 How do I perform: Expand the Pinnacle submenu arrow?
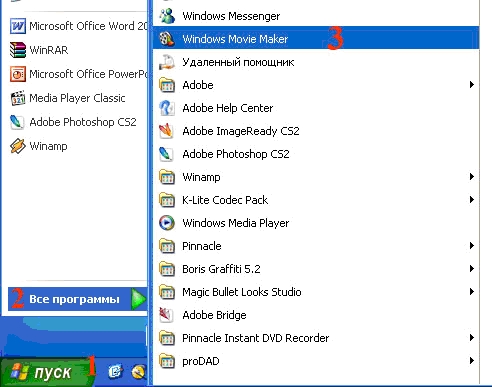coord(472,246)
